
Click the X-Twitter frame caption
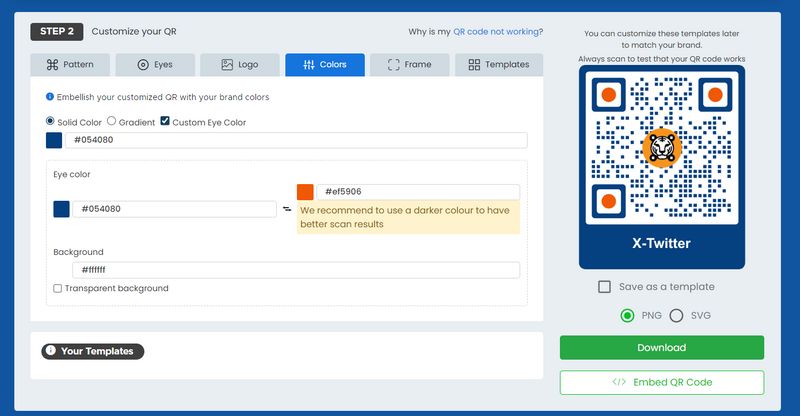pyautogui.click(x=662, y=243)
